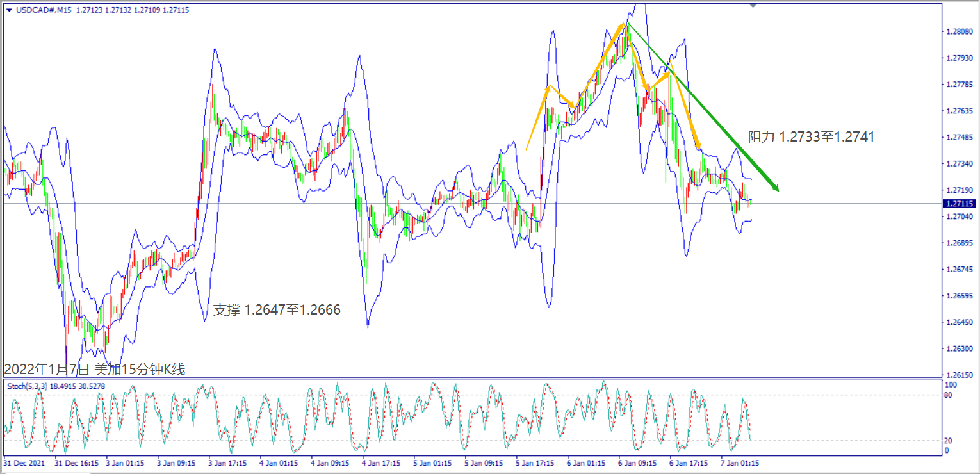Screen dimensions: 980x474
Task: Select the 阻力 1.2733至1.2741 resistance label
Action: pos(811,136)
